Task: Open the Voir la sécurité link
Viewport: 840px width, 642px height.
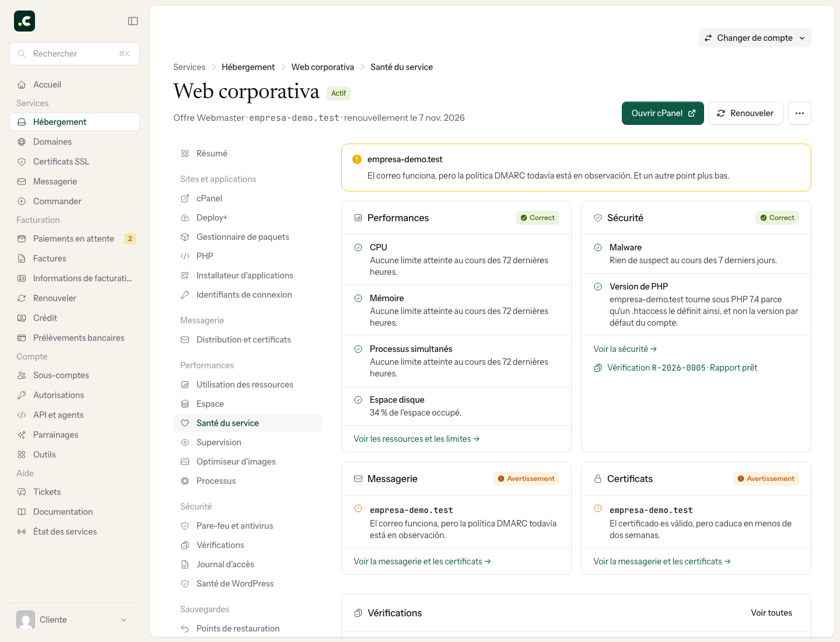Action: [x=625, y=349]
